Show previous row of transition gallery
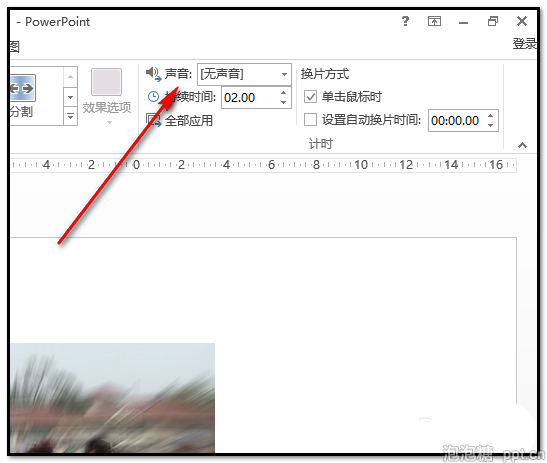547x463 pixels. coord(70,76)
